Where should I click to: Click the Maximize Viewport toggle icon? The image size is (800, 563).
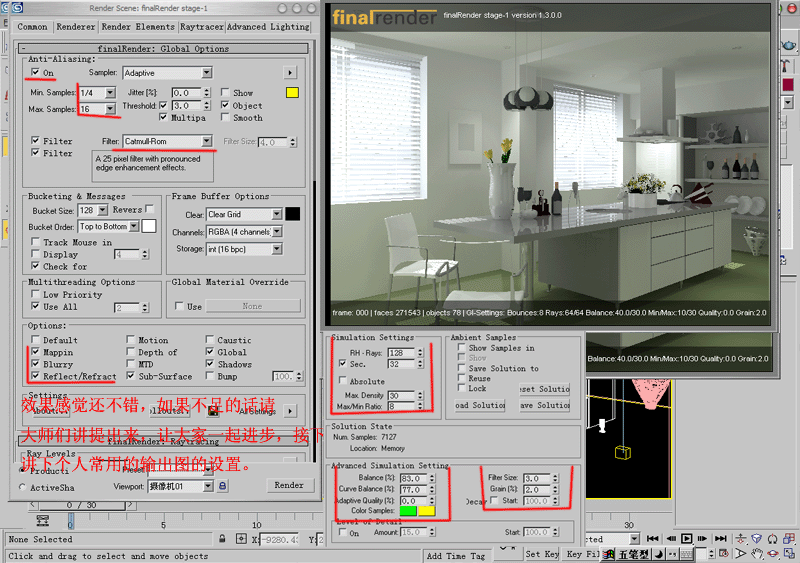[789, 553]
